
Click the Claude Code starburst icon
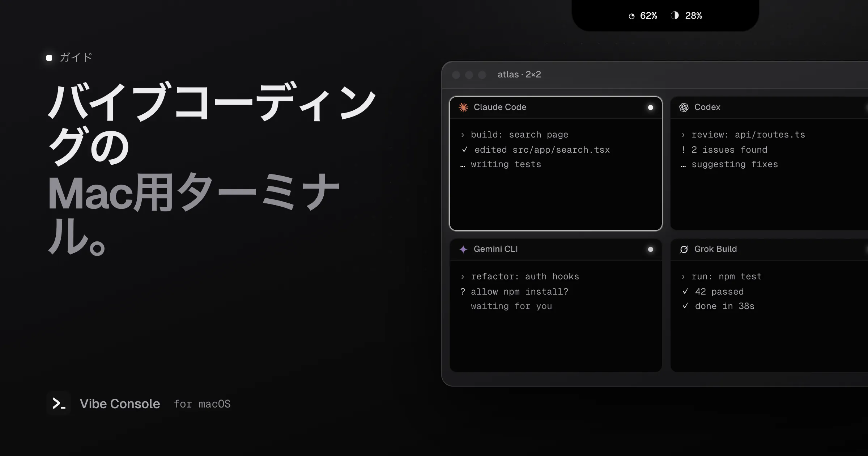coord(463,107)
